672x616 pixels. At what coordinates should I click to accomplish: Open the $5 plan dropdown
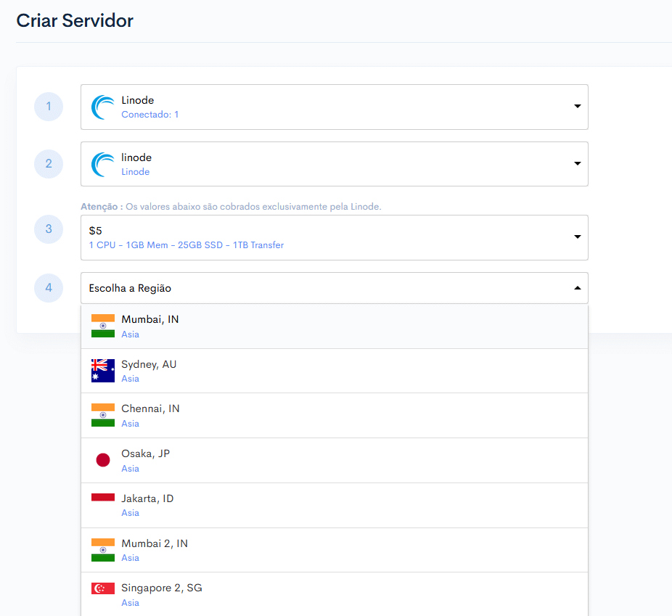click(335, 238)
